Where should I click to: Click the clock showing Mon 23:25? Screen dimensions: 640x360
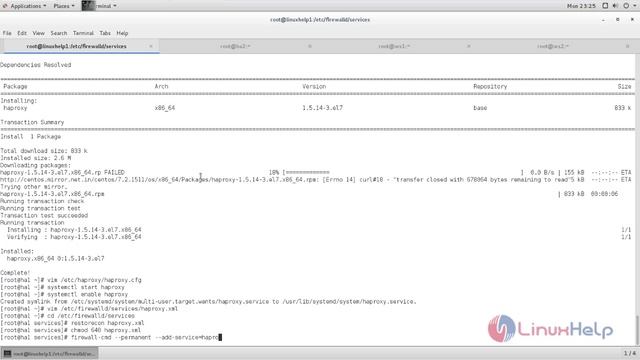[x=581, y=6]
